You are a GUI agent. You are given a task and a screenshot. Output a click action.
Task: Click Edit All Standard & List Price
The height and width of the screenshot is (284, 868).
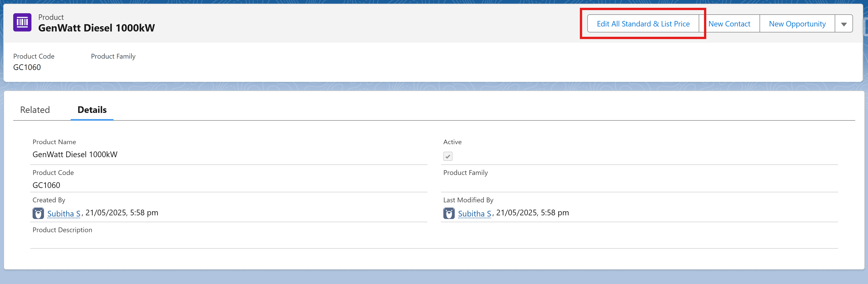coord(643,24)
